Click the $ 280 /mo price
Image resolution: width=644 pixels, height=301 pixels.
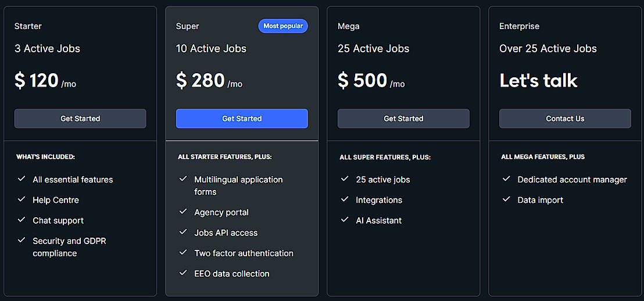point(209,81)
